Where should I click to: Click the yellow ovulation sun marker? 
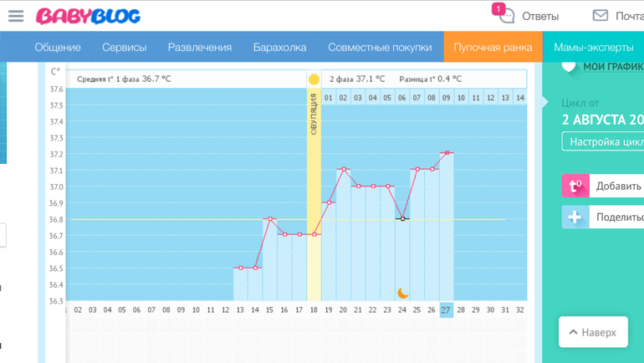[314, 79]
